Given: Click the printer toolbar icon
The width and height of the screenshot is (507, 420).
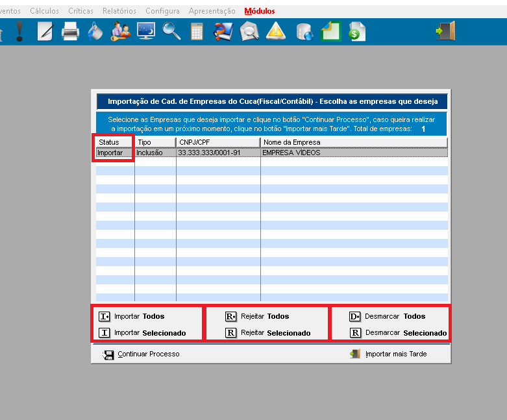Looking at the screenshot, I should point(70,31).
